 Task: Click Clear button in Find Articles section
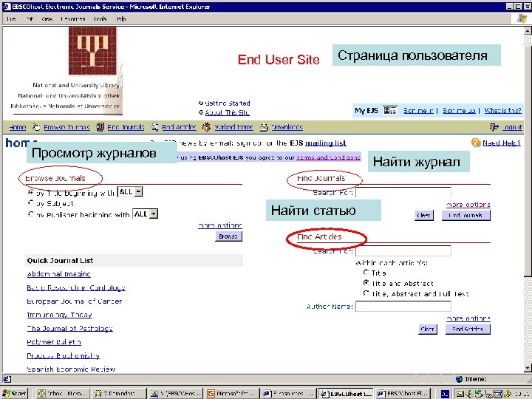pyautogui.click(x=428, y=329)
